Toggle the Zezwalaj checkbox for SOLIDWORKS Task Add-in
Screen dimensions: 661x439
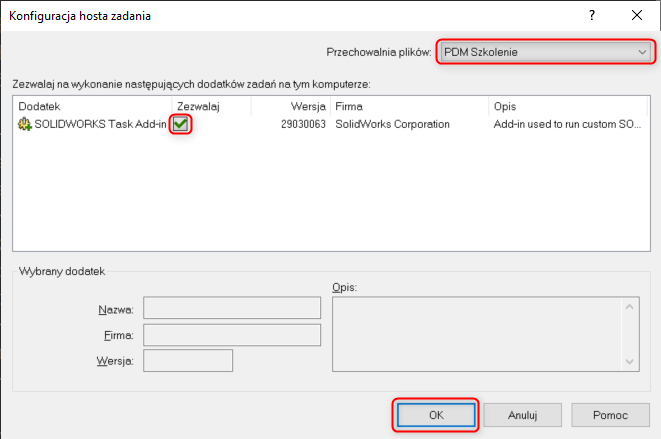point(181,124)
